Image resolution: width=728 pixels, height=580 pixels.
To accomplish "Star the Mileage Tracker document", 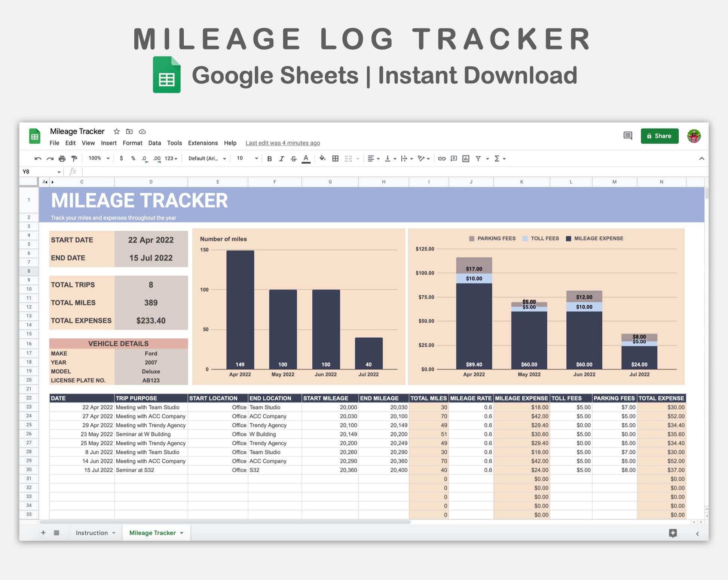I will [x=117, y=131].
